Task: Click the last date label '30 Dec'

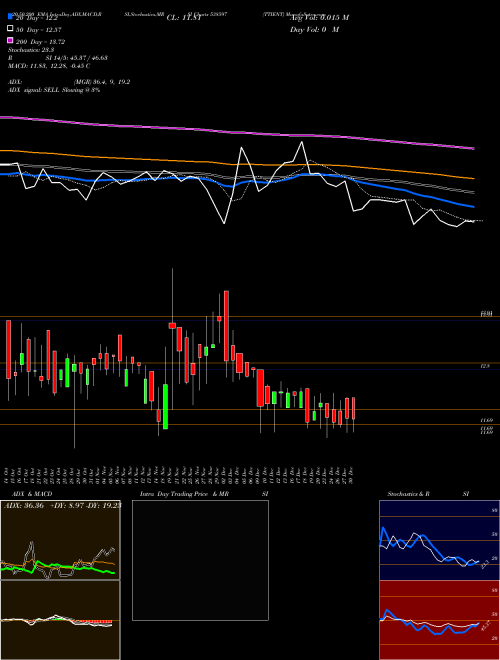Action: coord(352,476)
